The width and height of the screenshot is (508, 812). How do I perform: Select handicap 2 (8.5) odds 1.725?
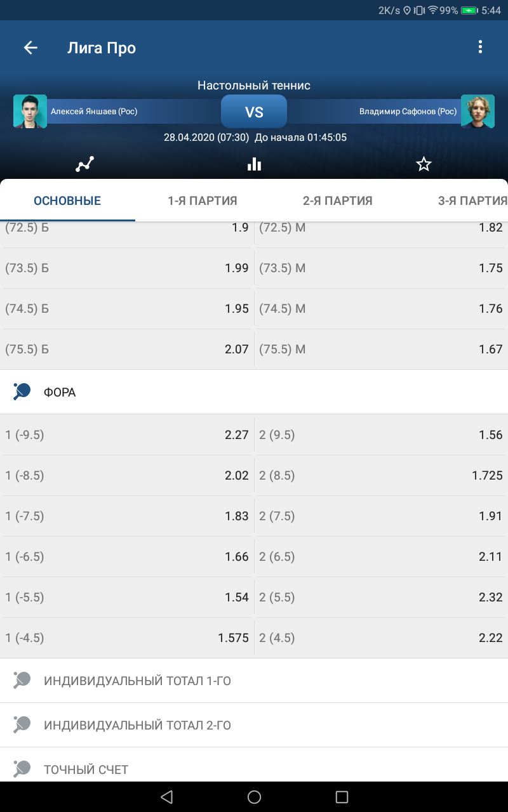coord(381,475)
